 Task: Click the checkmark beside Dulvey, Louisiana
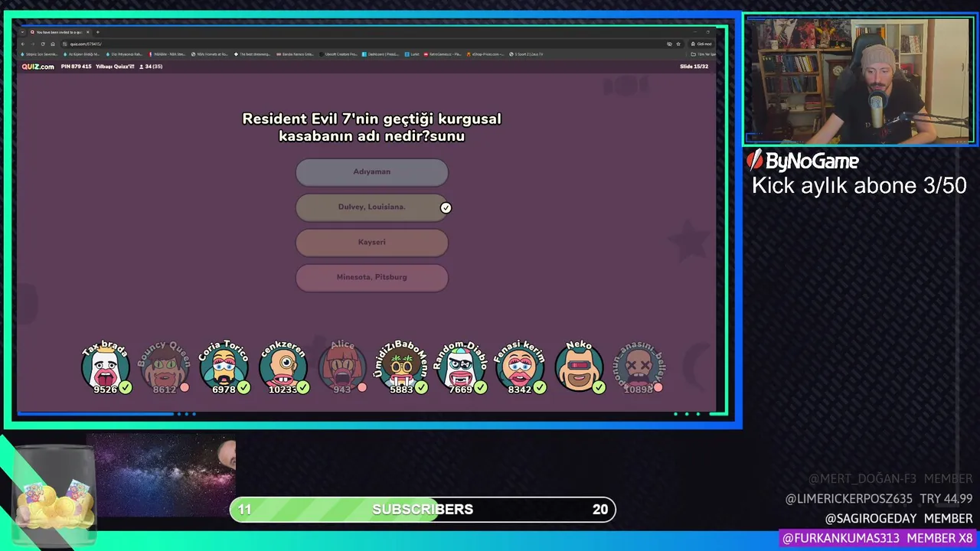click(446, 207)
